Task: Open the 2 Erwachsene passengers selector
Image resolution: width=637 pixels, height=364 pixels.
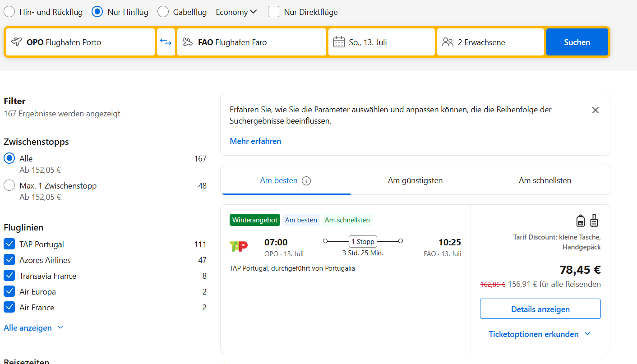Action: coord(490,42)
